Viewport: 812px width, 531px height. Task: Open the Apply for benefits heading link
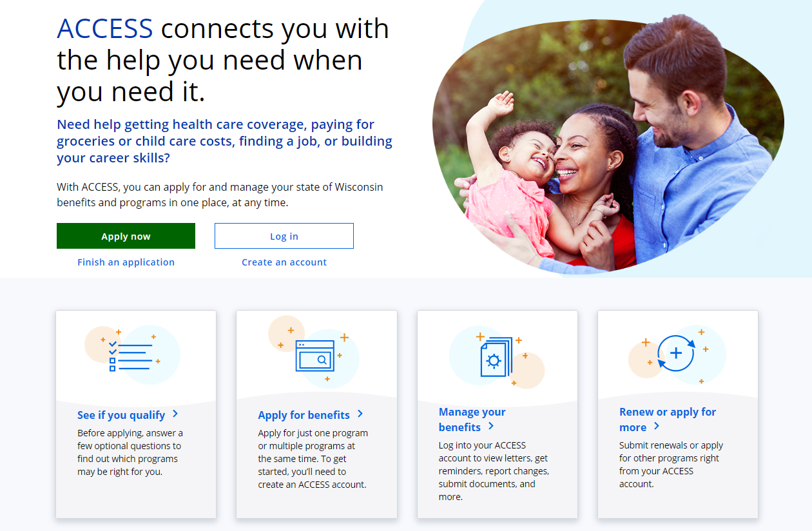pos(304,415)
